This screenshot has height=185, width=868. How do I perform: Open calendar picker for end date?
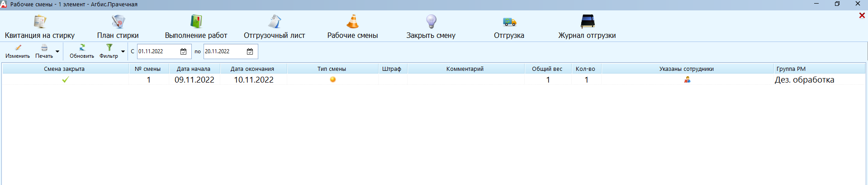(x=250, y=51)
